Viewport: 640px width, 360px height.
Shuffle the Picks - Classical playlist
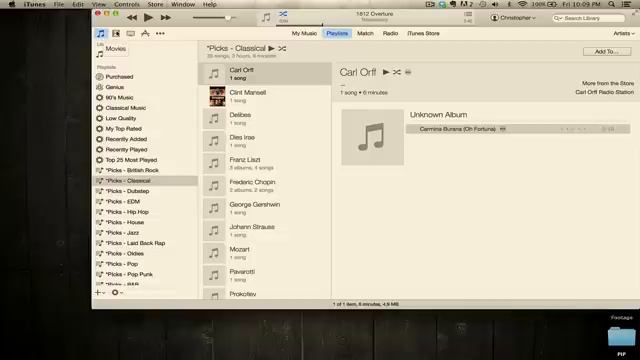coord(282,49)
